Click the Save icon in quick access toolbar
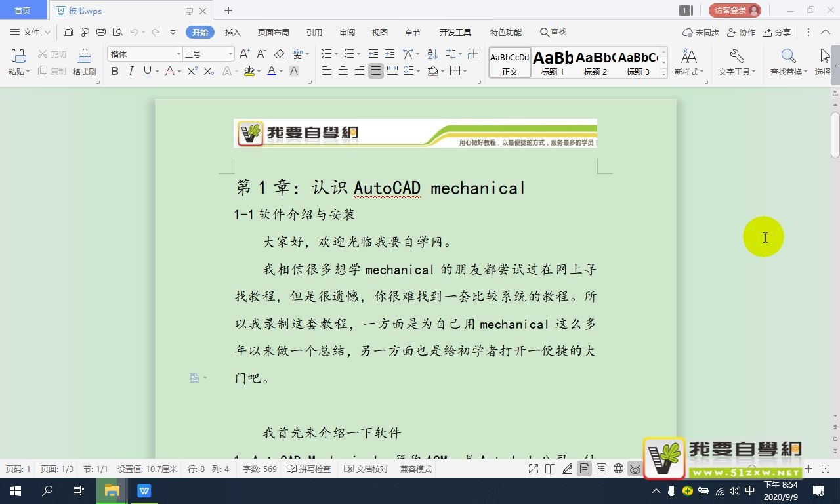This screenshot has height=504, width=840. pyautogui.click(x=68, y=32)
